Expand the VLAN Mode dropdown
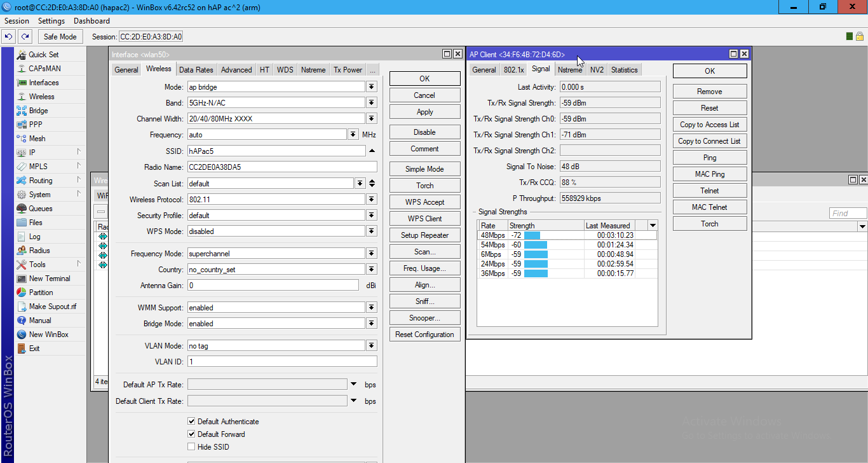The image size is (868, 463). 372,346
